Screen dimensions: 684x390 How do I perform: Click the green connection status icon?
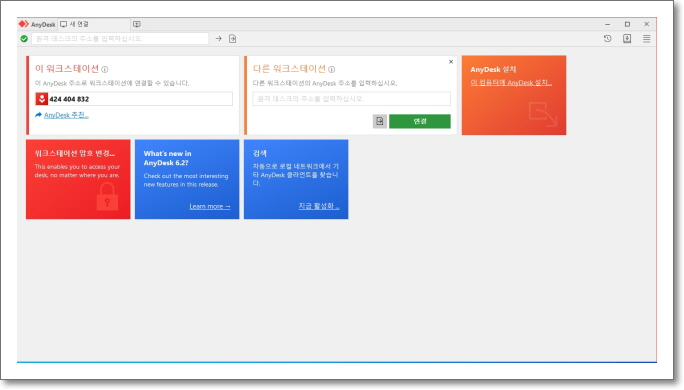[x=24, y=39]
